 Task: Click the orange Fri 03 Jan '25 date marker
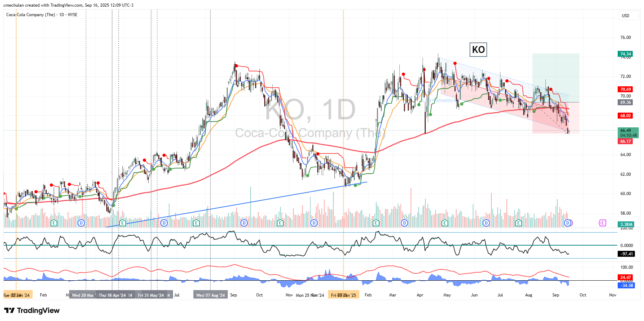point(344,295)
